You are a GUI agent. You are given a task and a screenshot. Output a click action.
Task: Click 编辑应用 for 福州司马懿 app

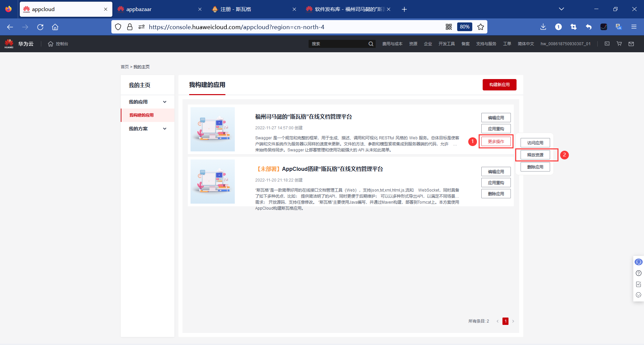496,118
